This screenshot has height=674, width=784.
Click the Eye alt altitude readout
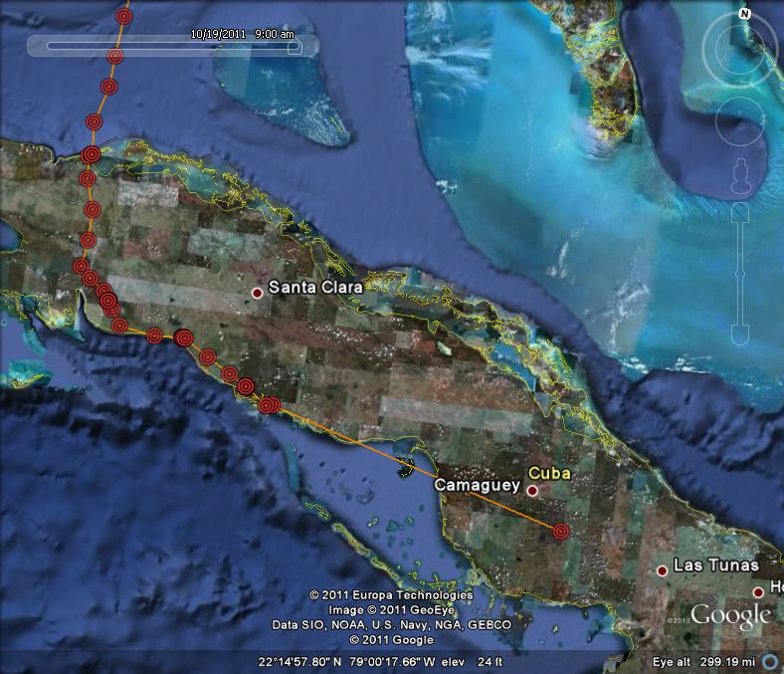(x=703, y=661)
